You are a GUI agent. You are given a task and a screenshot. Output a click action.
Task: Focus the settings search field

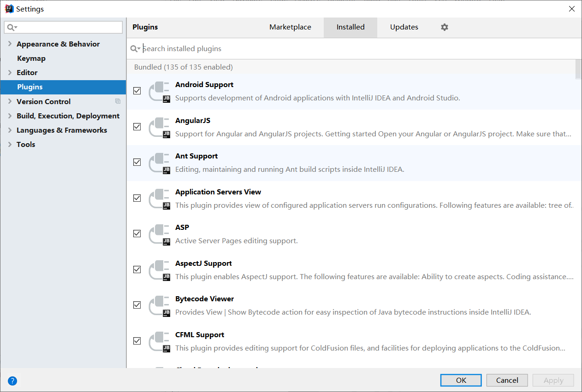point(64,28)
